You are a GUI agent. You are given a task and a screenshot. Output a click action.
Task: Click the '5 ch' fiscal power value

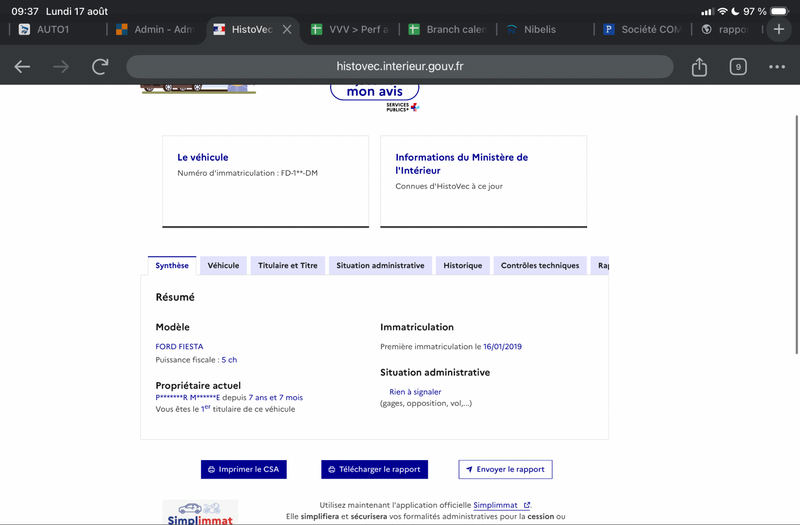[x=229, y=360]
